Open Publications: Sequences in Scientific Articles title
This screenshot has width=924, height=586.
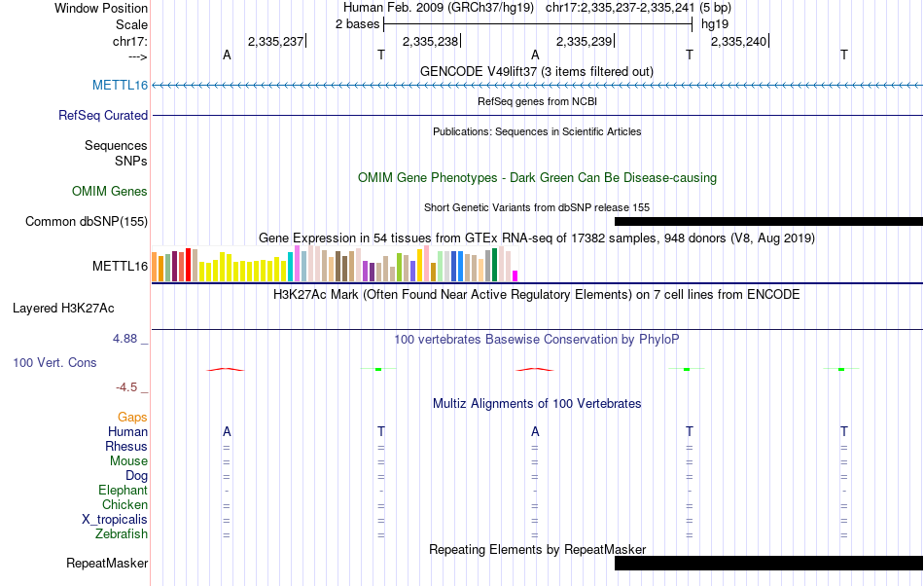pos(537,131)
